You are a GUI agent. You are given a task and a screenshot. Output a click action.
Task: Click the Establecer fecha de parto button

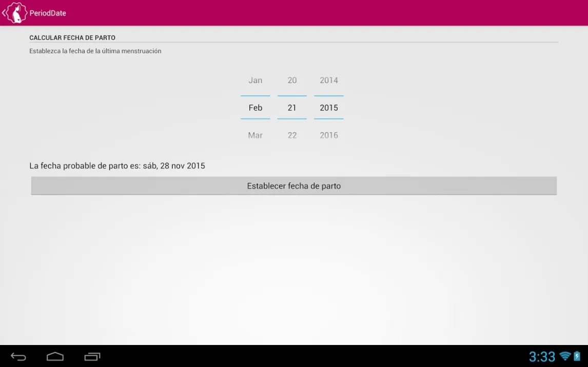tap(293, 186)
